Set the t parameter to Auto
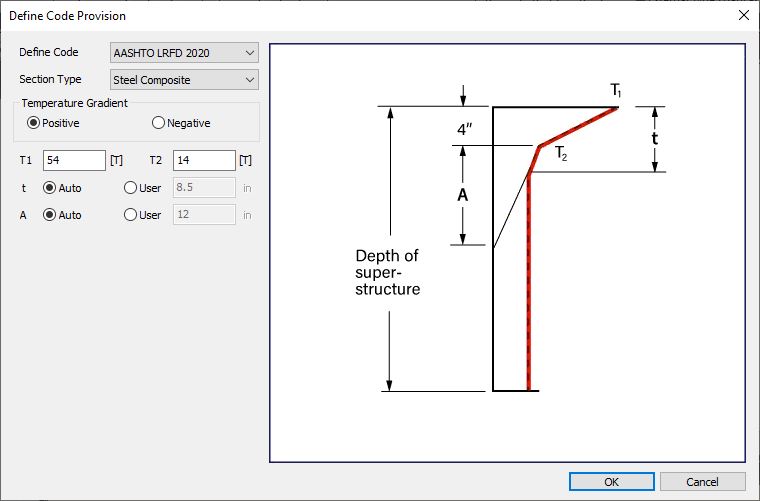 (49, 188)
